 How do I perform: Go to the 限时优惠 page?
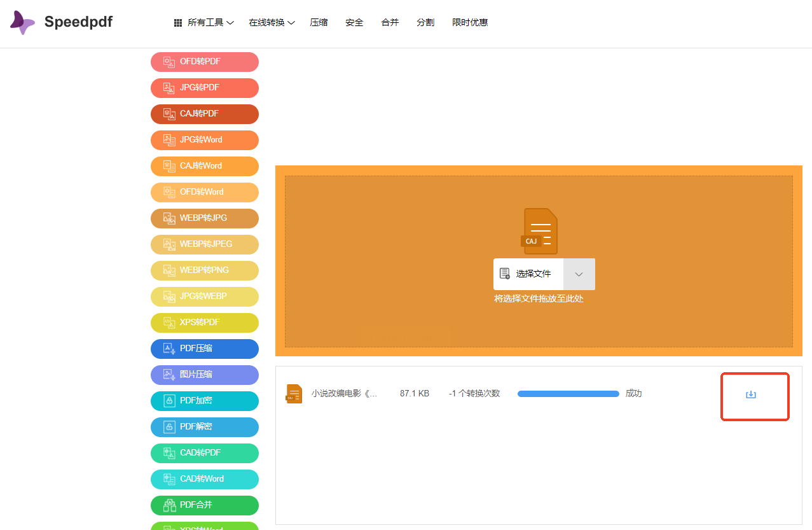pos(470,23)
